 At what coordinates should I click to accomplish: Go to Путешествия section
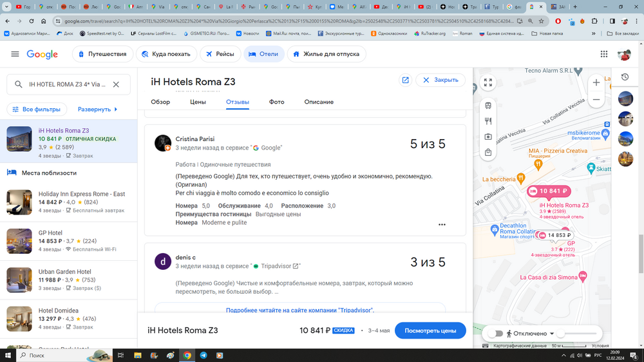click(102, 54)
